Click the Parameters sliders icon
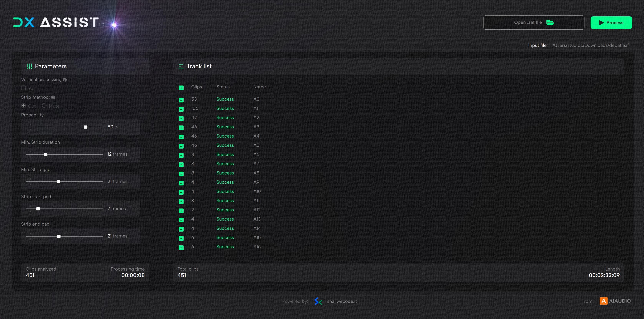 (30, 66)
